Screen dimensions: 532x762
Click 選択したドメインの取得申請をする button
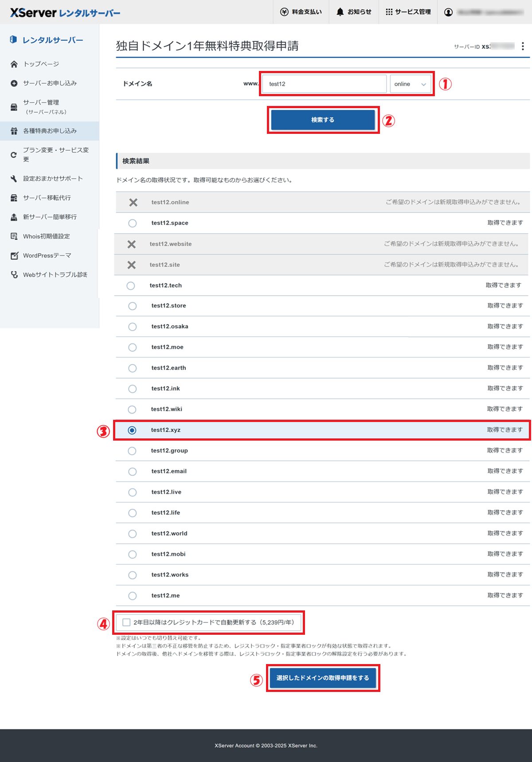[x=323, y=678]
